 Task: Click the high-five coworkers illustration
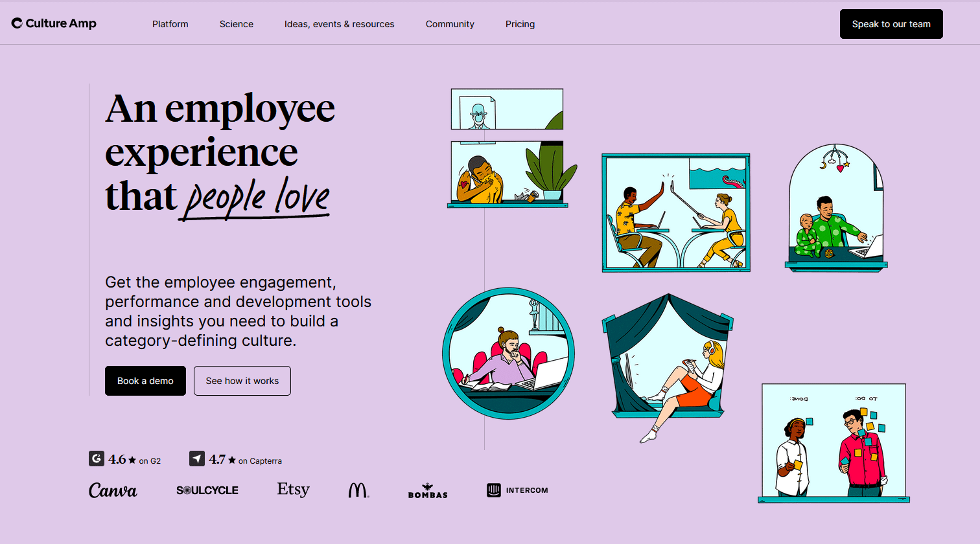pos(675,212)
